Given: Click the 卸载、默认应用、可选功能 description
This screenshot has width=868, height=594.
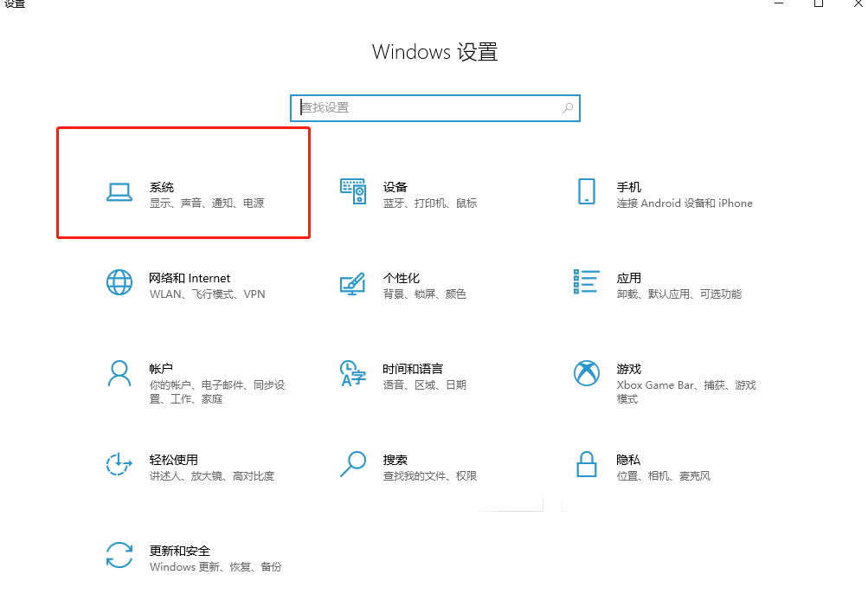Looking at the screenshot, I should [x=679, y=294].
